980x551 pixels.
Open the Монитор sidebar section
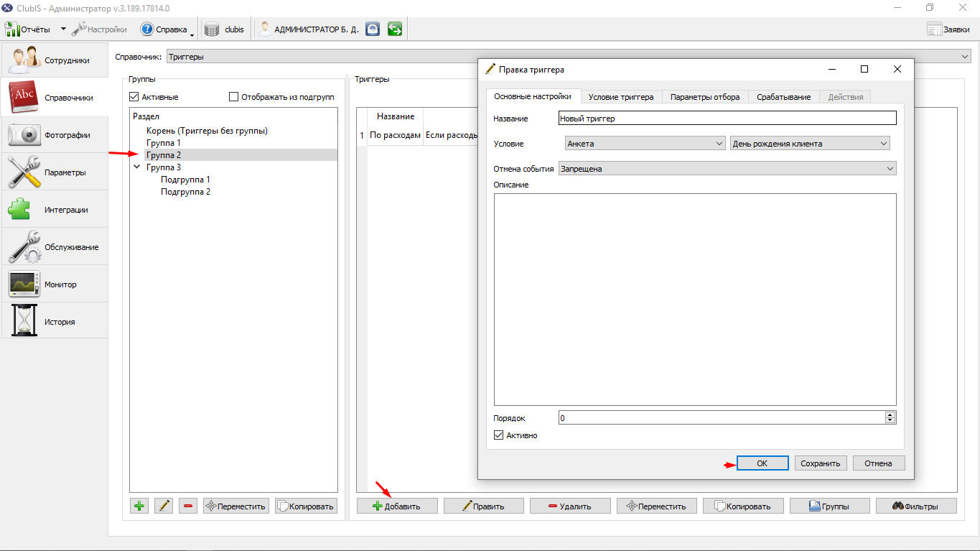point(55,284)
